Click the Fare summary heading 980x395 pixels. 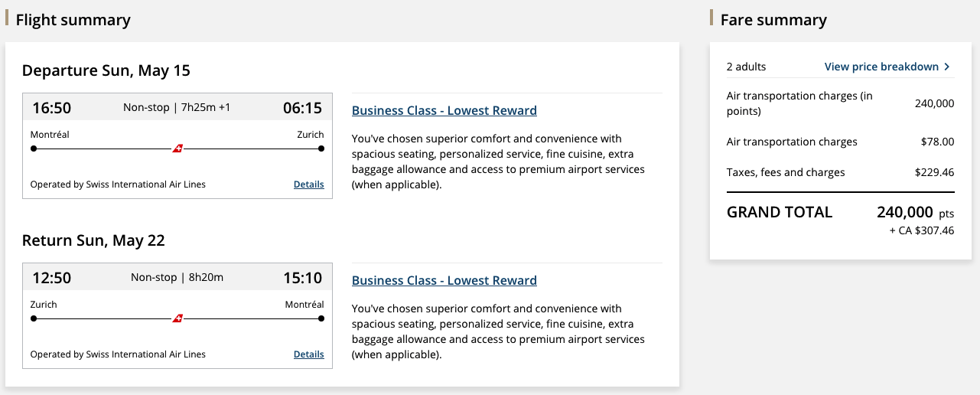click(x=773, y=20)
